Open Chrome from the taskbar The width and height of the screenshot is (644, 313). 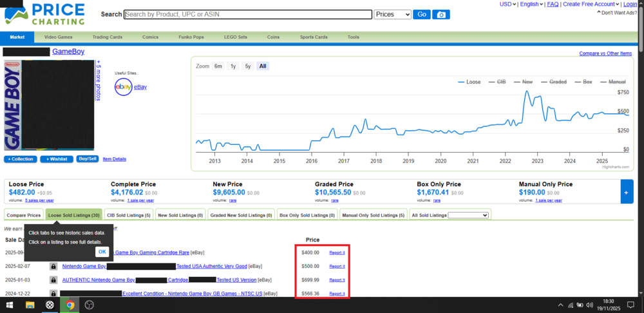pyautogui.click(x=70, y=305)
